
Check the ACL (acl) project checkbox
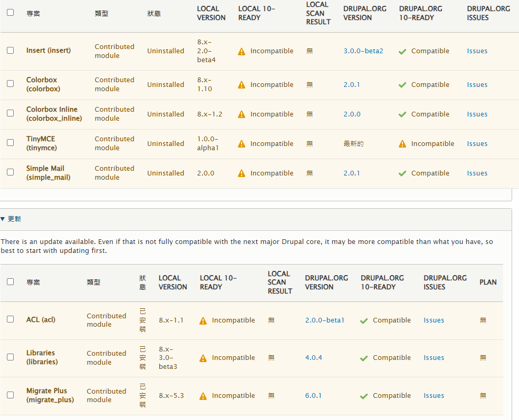11,319
